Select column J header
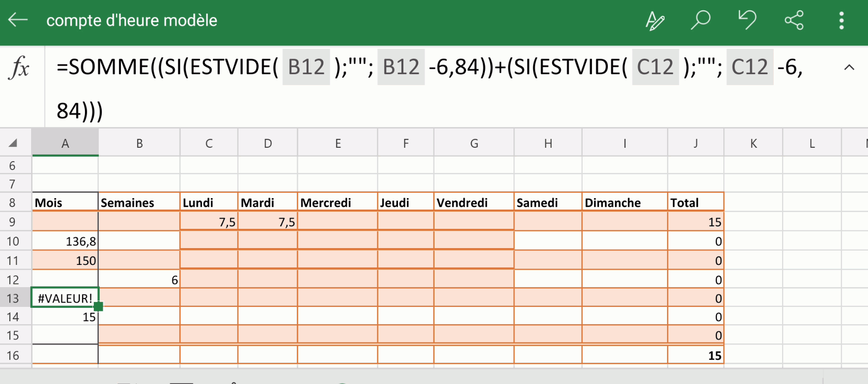Image resolution: width=868 pixels, height=384 pixels. pos(695,143)
